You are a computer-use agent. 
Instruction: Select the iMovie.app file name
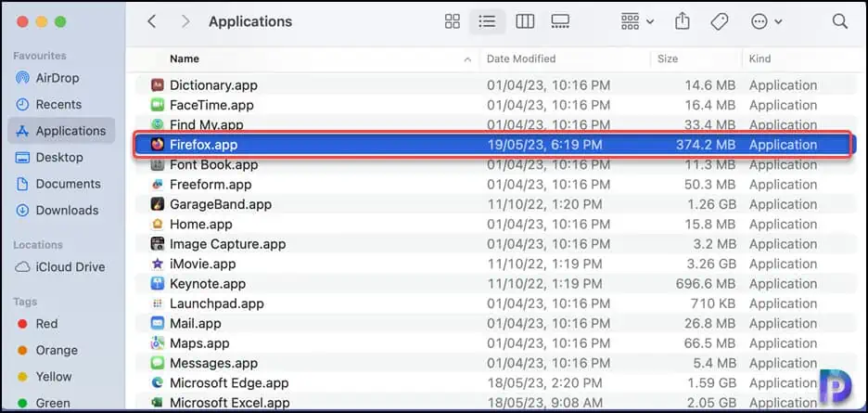click(202, 264)
